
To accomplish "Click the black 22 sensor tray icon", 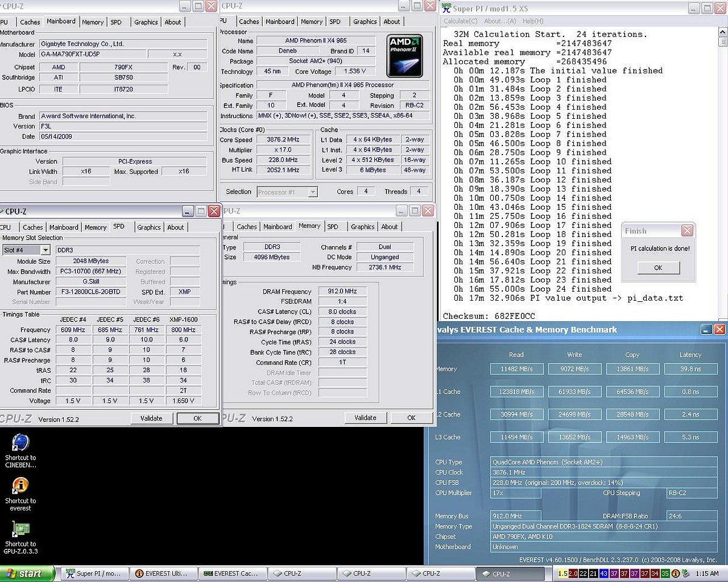I will 583,574.
